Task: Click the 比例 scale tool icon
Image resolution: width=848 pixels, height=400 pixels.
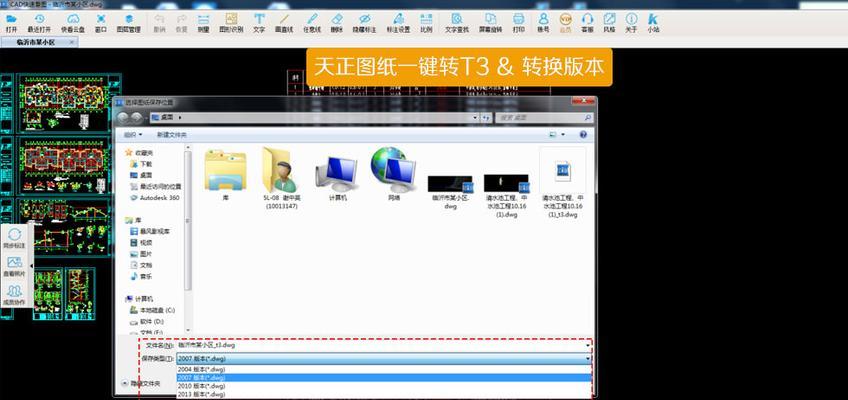Action: click(426, 23)
